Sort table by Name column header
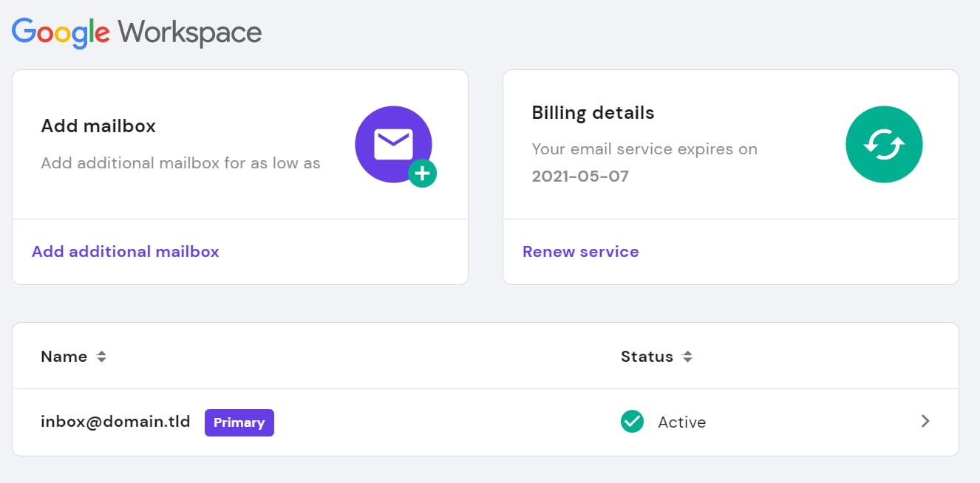Viewport: 980px width, 483px height. [64, 357]
